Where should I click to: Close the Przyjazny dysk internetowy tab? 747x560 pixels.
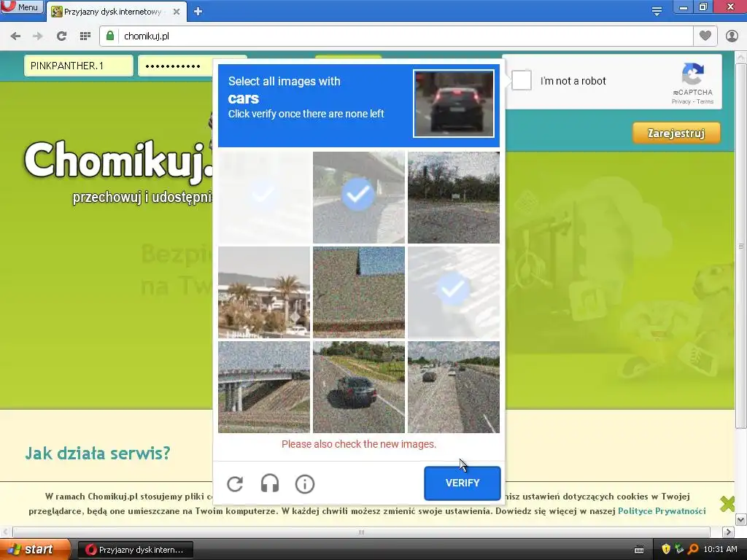pyautogui.click(x=177, y=12)
